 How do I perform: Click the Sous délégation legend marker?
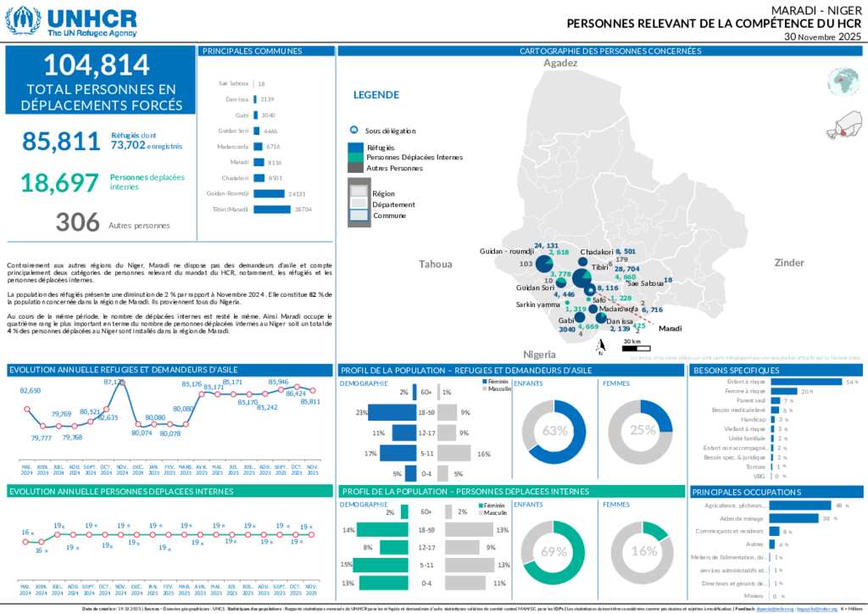tap(353, 131)
